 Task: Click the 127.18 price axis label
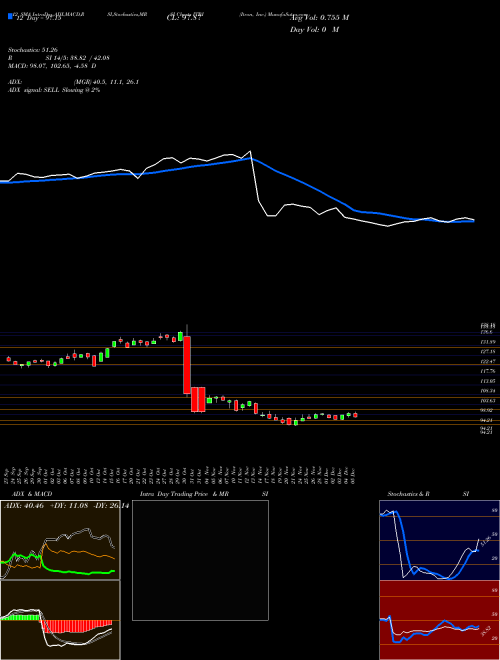[488, 351]
